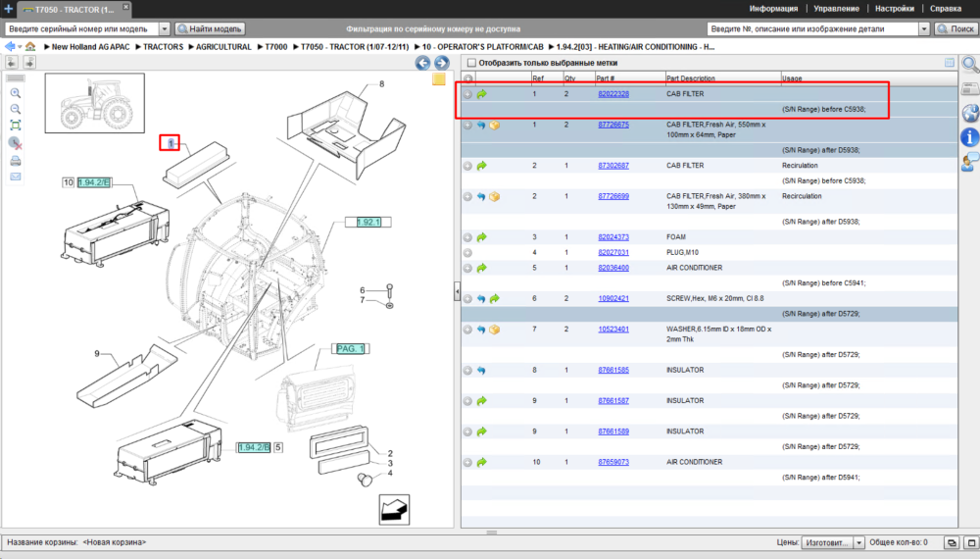Open the user chat icon in the right sidebar
Viewport: 980px width, 559px height.
pos(970,161)
